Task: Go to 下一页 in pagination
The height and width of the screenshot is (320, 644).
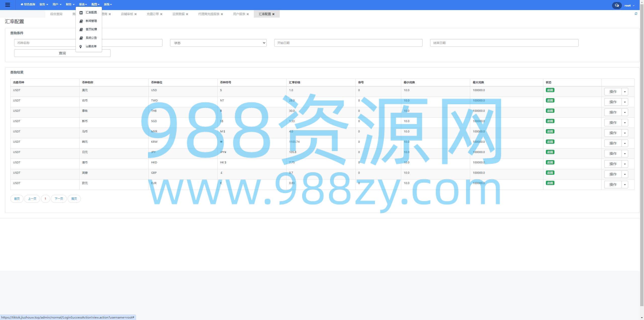Action: tap(59, 199)
